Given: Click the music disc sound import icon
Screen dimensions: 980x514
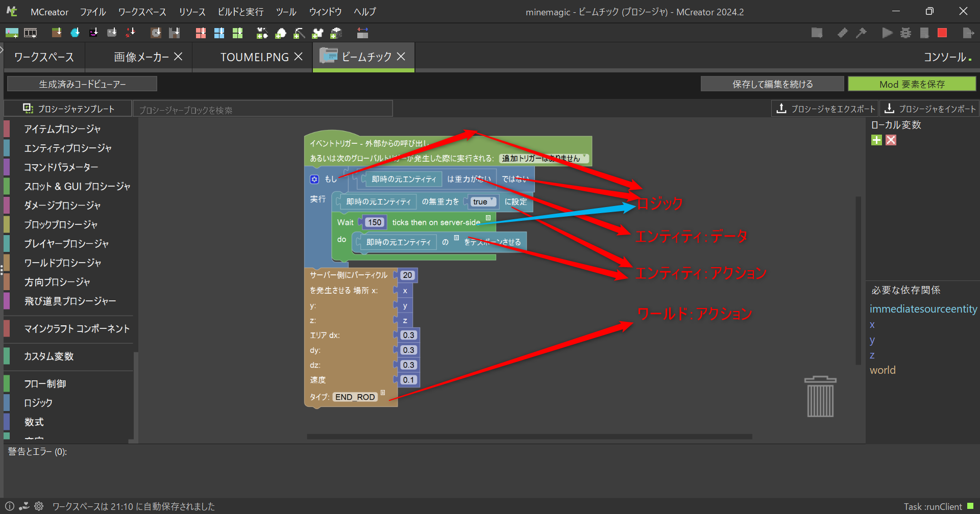Looking at the screenshot, I should [x=156, y=33].
